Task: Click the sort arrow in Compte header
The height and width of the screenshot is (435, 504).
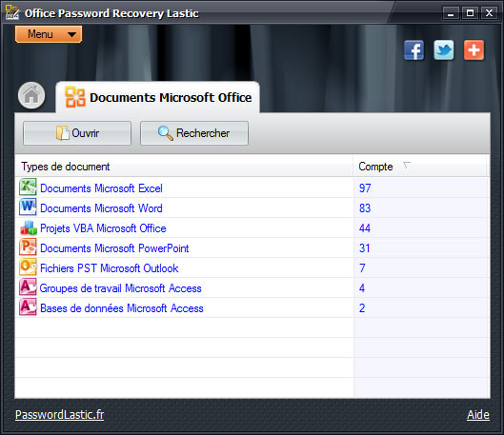Action: [x=407, y=166]
